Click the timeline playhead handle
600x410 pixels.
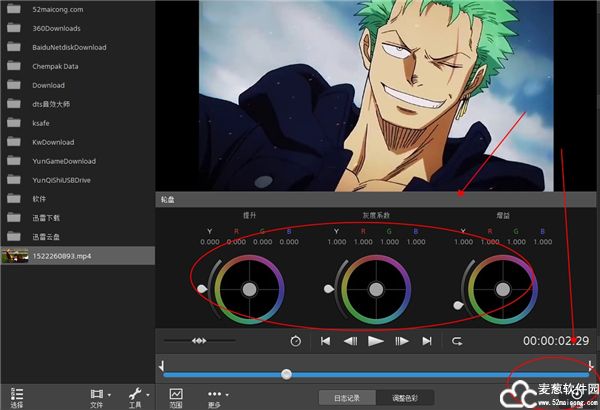pyautogui.click(x=287, y=374)
